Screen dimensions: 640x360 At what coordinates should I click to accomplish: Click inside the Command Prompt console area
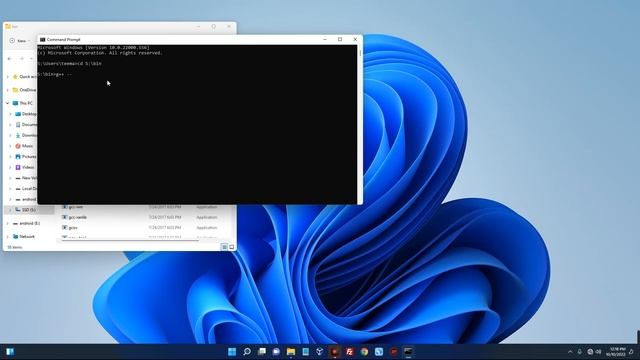tap(197, 124)
